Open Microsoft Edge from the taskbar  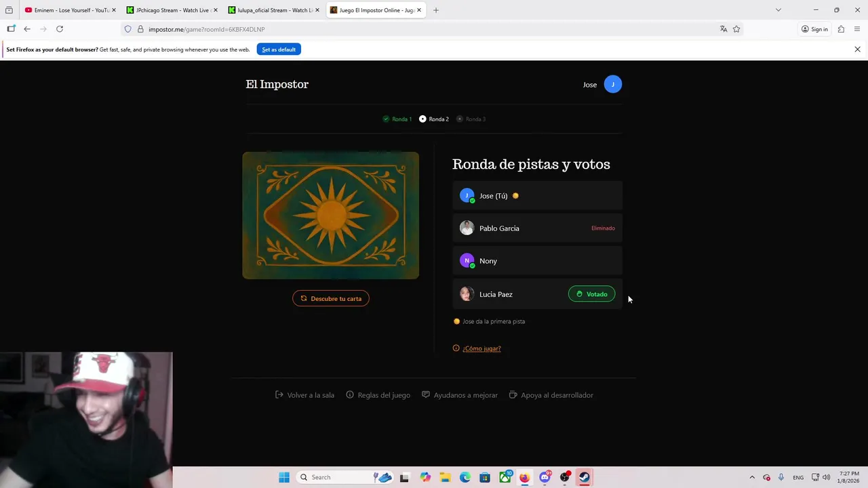[465, 477]
